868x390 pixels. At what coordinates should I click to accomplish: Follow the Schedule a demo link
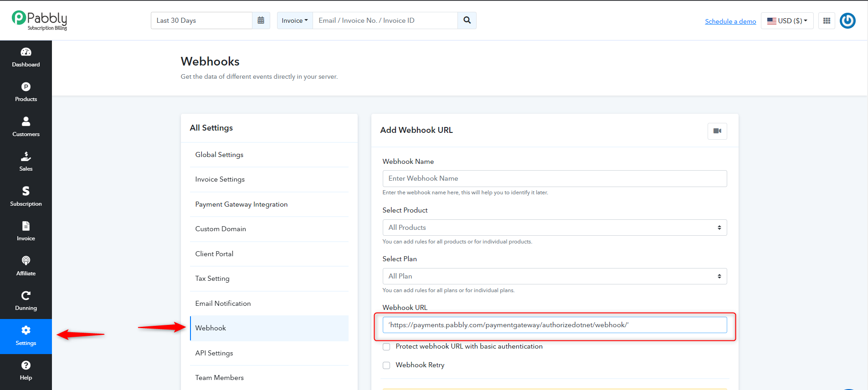click(730, 21)
